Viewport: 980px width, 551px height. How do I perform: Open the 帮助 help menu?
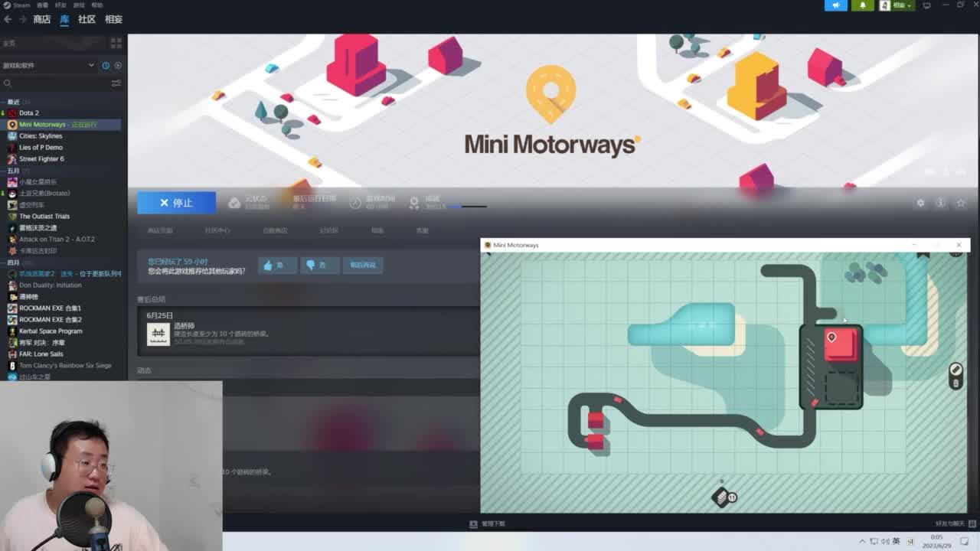click(97, 5)
